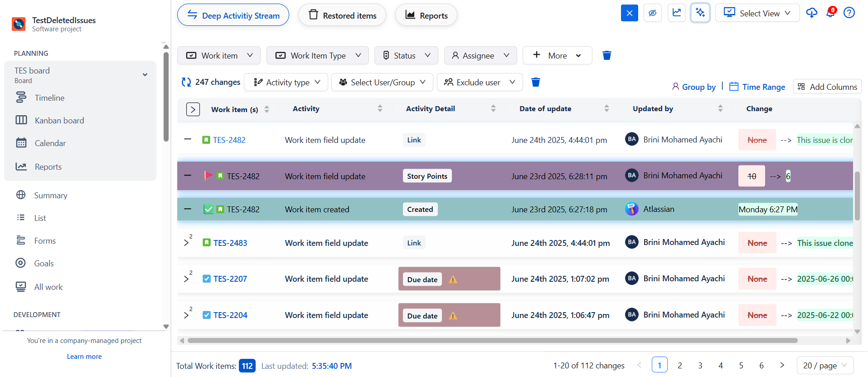Click the Add Columns button
The height and width of the screenshot is (377, 868).
827,87
